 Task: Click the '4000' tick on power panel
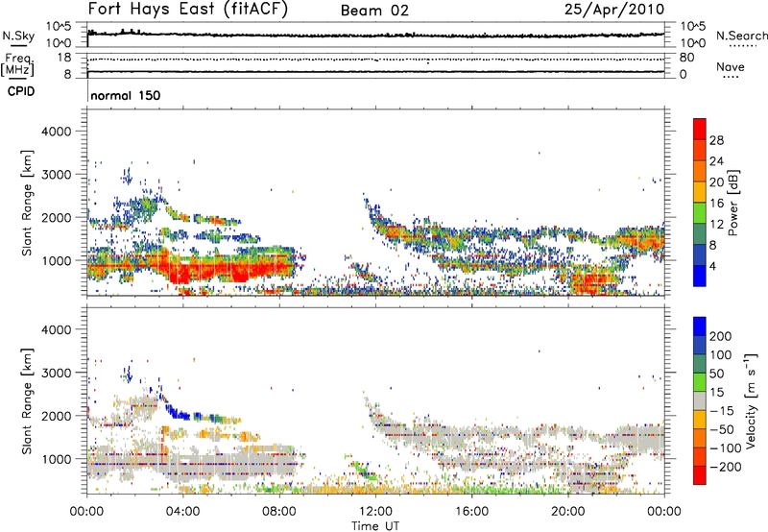point(56,132)
